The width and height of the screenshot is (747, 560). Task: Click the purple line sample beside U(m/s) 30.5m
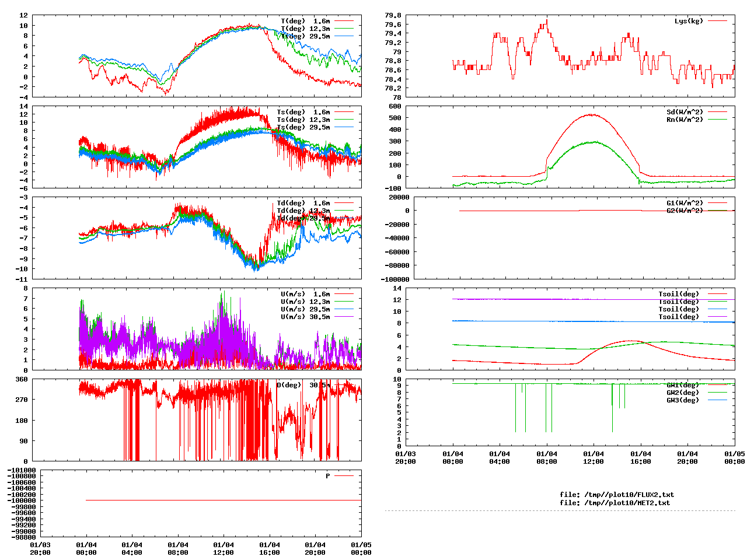344,317
